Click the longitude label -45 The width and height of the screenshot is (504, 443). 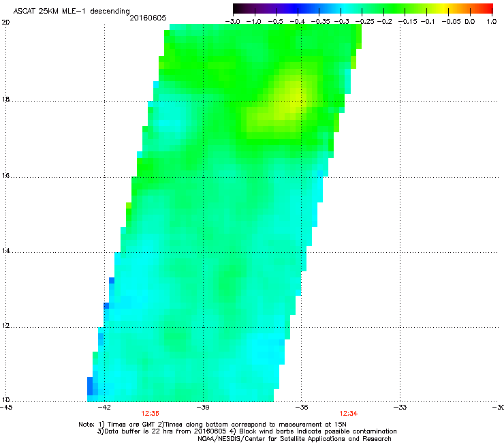[x=6, y=408]
